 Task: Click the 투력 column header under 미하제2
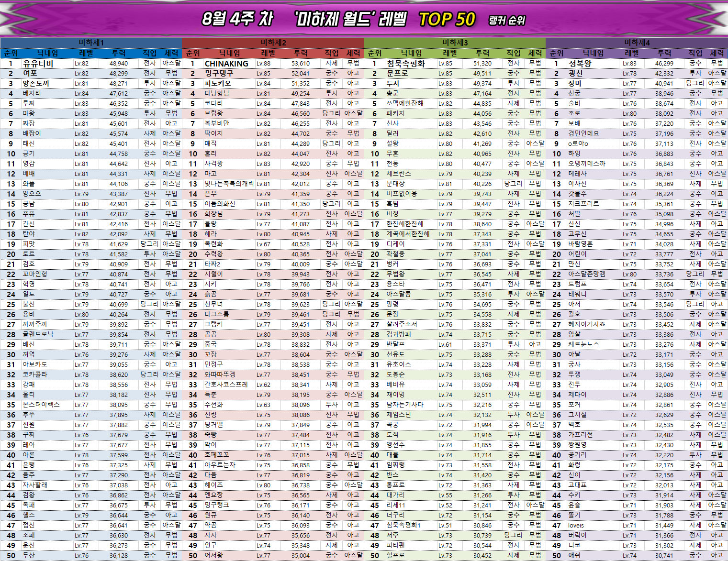click(x=301, y=53)
